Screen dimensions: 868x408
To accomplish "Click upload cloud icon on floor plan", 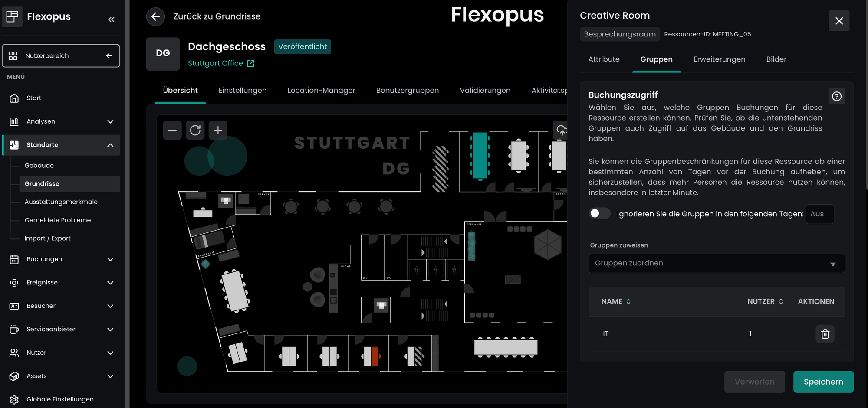I will click(x=562, y=130).
